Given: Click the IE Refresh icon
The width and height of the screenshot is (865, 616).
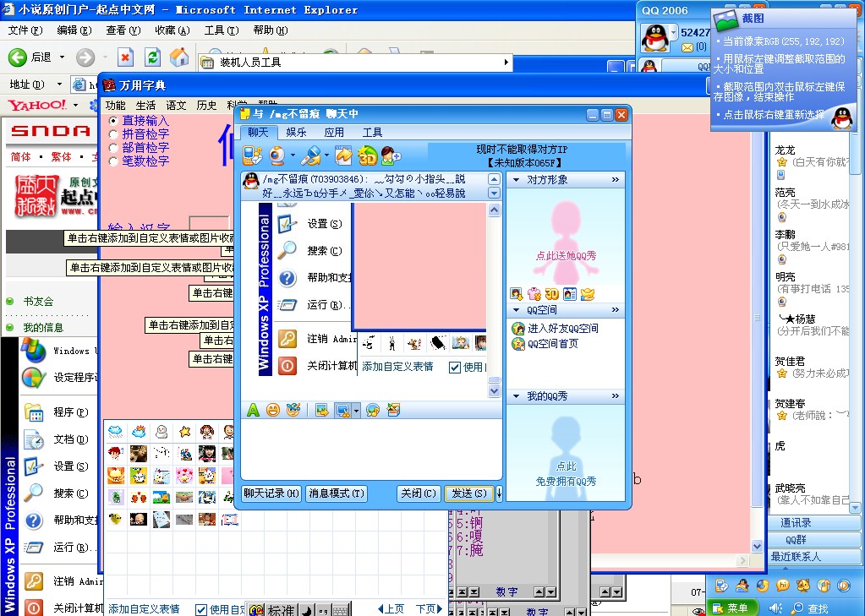Looking at the screenshot, I should point(152,57).
